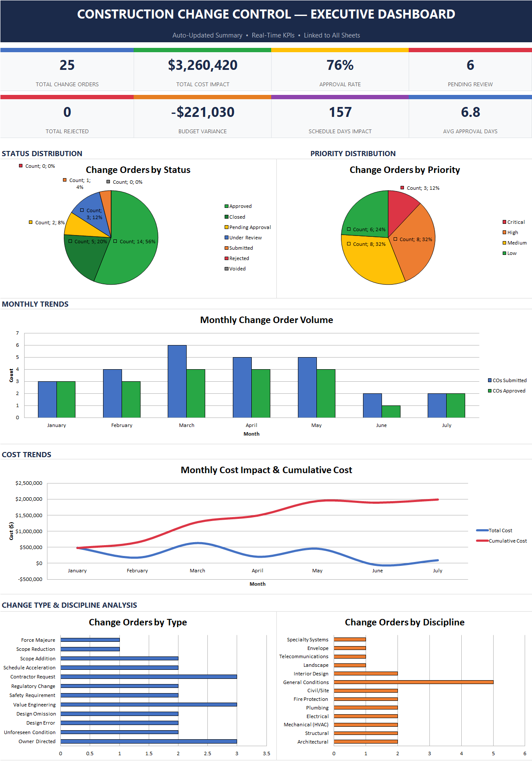Click the Contractor Request type bar

click(x=149, y=677)
